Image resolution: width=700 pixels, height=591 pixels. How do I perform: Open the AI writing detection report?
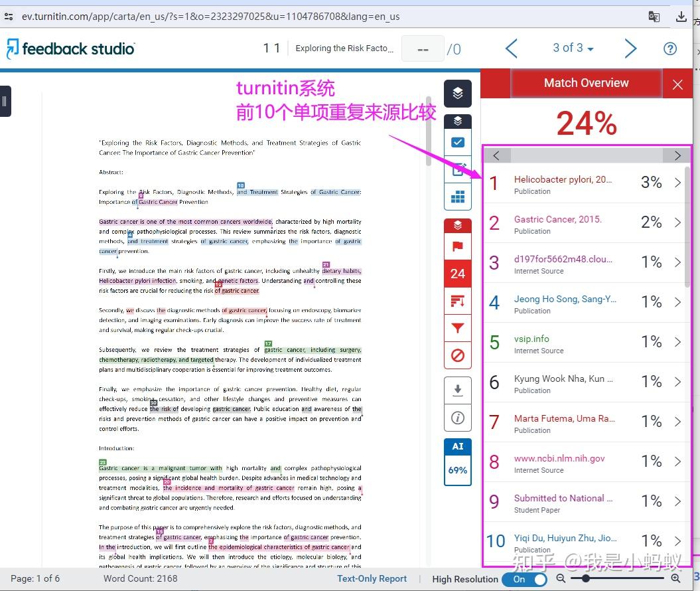457,457
